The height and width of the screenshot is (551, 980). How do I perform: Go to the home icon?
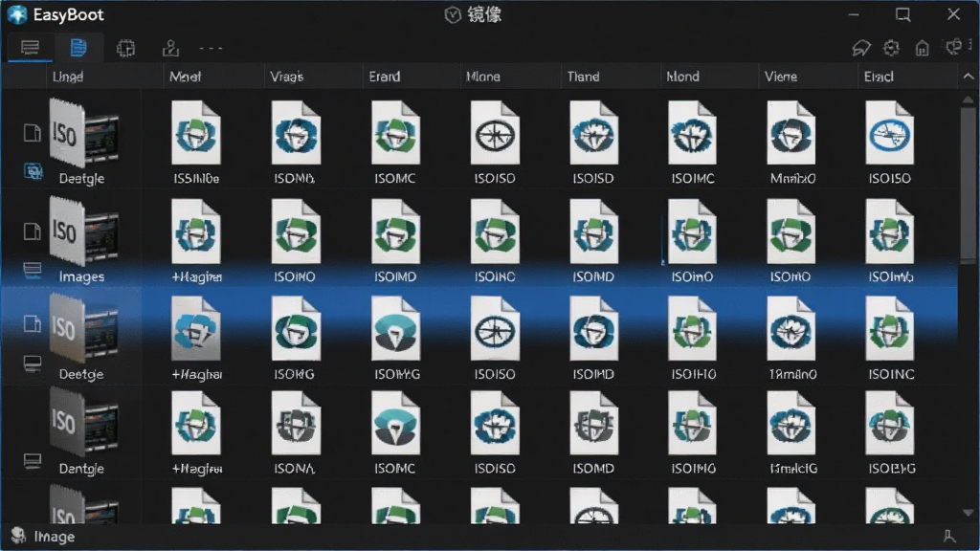922,48
